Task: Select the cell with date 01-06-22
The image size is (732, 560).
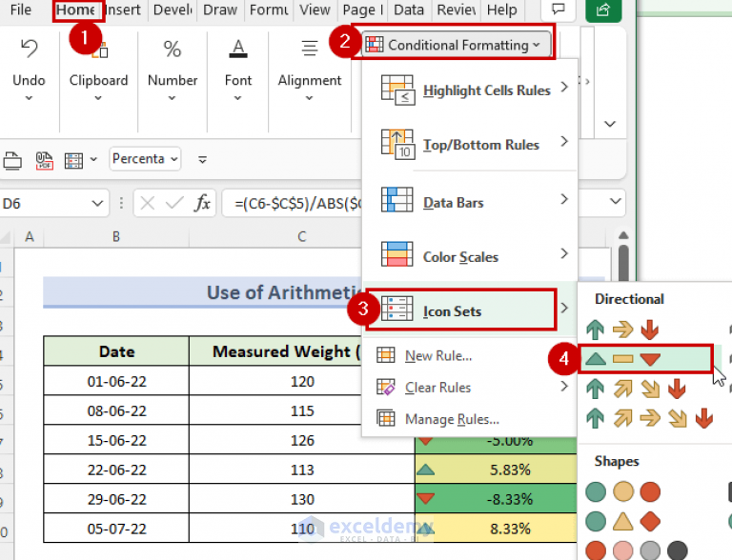Action: point(116,381)
